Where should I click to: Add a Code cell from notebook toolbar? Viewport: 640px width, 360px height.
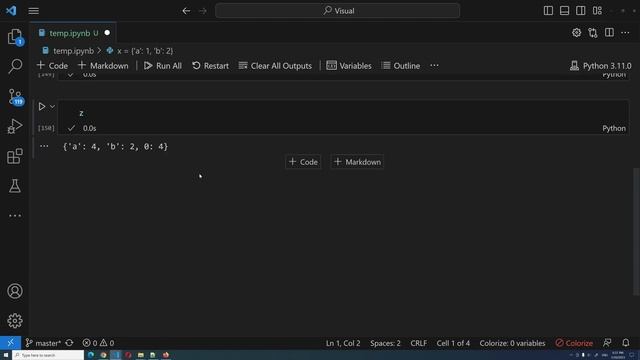[x=52, y=66]
